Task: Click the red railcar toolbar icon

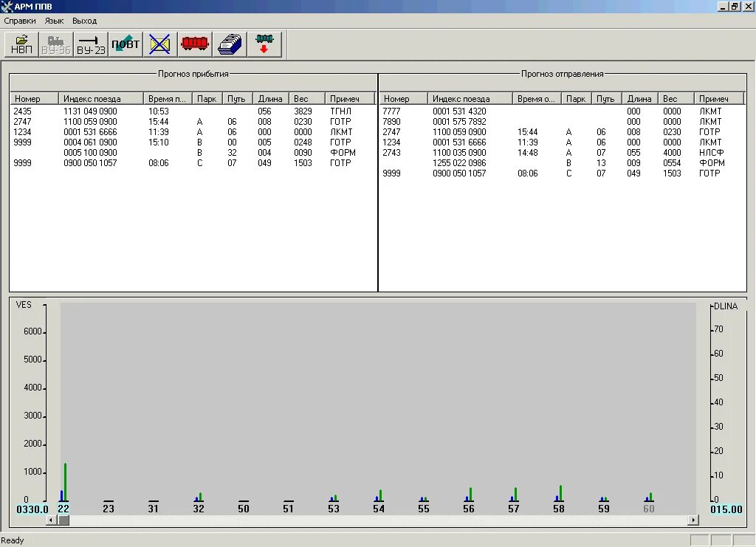Action: click(x=195, y=44)
